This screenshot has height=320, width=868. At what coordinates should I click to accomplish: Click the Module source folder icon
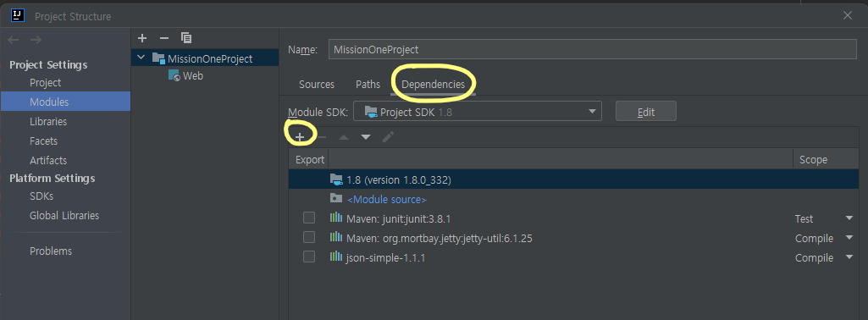pyautogui.click(x=335, y=198)
